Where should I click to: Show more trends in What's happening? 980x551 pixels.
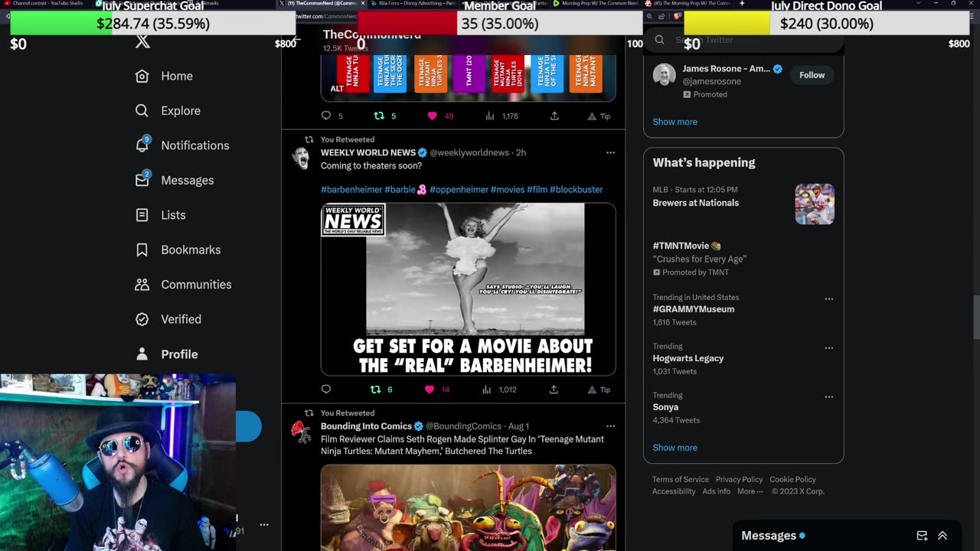[675, 448]
